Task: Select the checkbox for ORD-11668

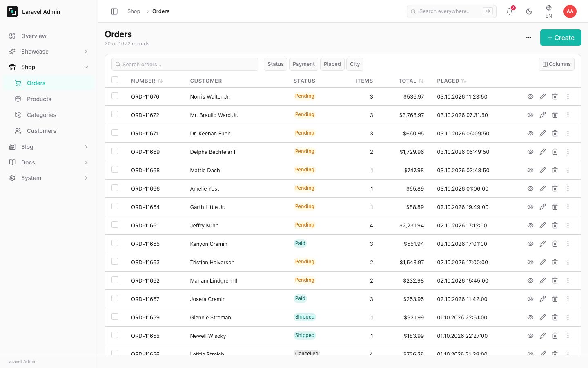Action: [x=115, y=169]
